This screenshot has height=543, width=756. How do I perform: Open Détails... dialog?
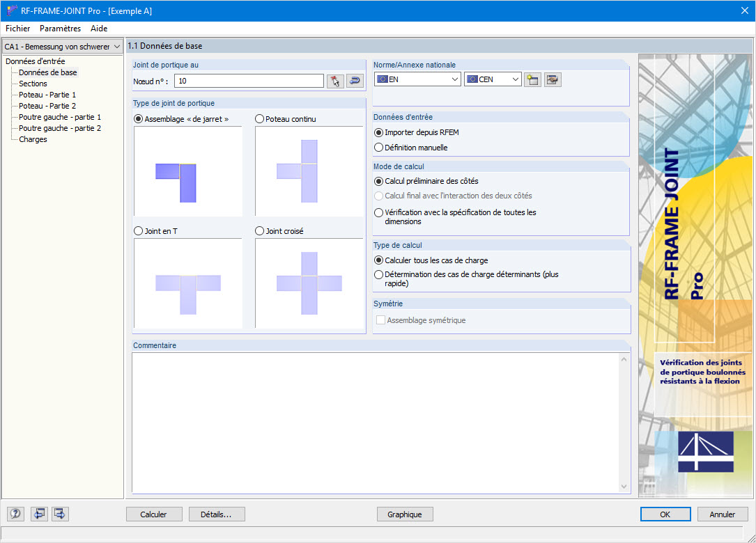coord(217,514)
